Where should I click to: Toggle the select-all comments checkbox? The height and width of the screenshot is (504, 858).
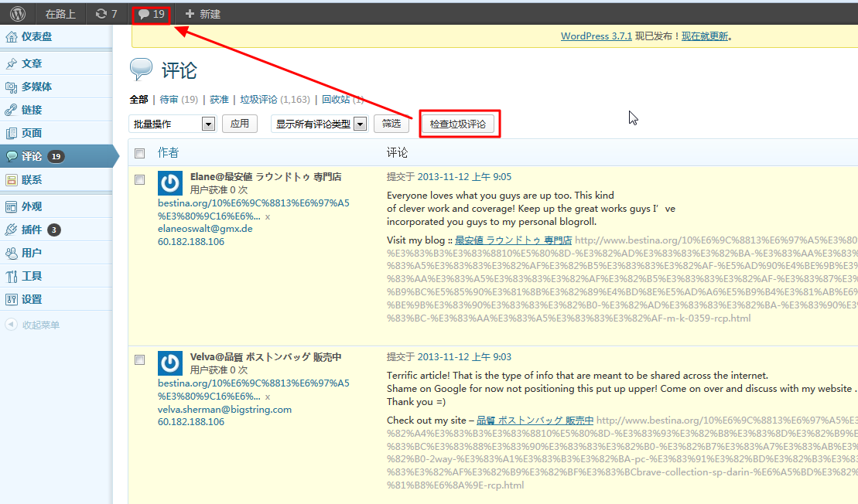139,154
